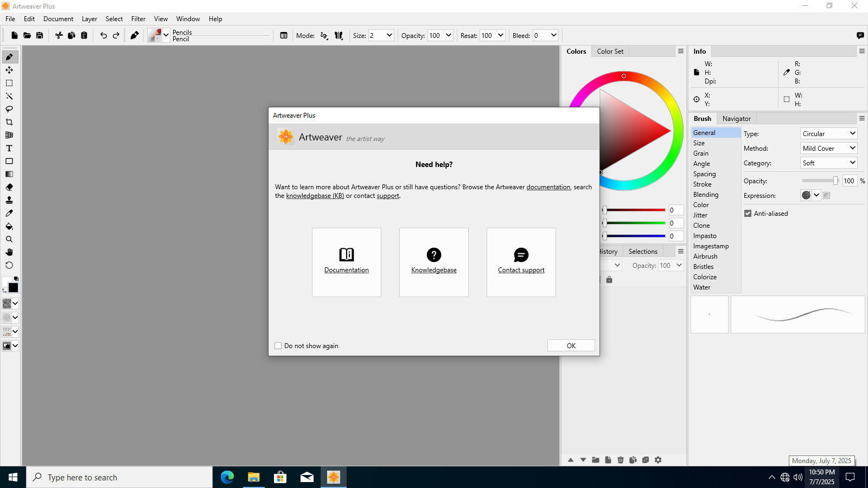Image resolution: width=868 pixels, height=488 pixels.
Task: Select the Shape rectangle tool
Action: tap(9, 161)
